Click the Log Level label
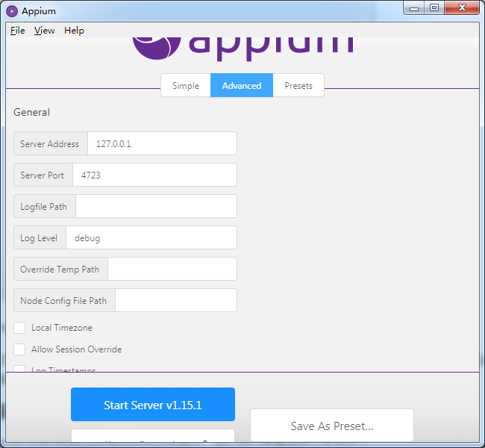The width and height of the screenshot is (485, 448). point(39,238)
